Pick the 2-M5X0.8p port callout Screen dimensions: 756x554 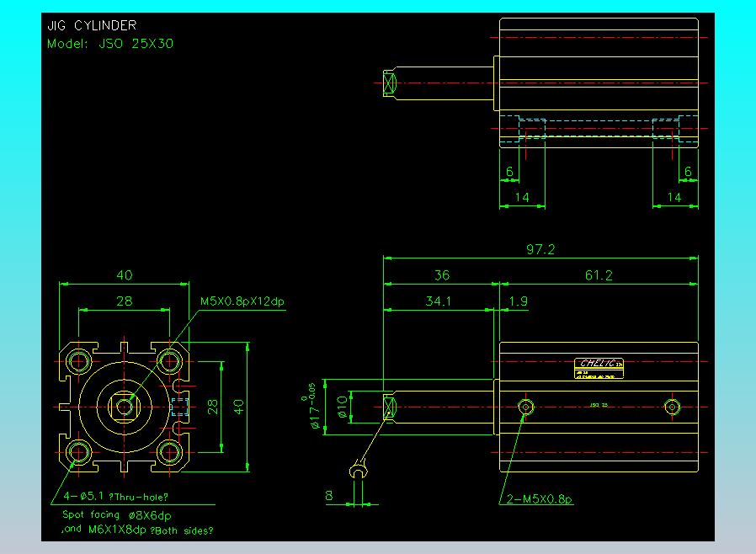coord(540,500)
